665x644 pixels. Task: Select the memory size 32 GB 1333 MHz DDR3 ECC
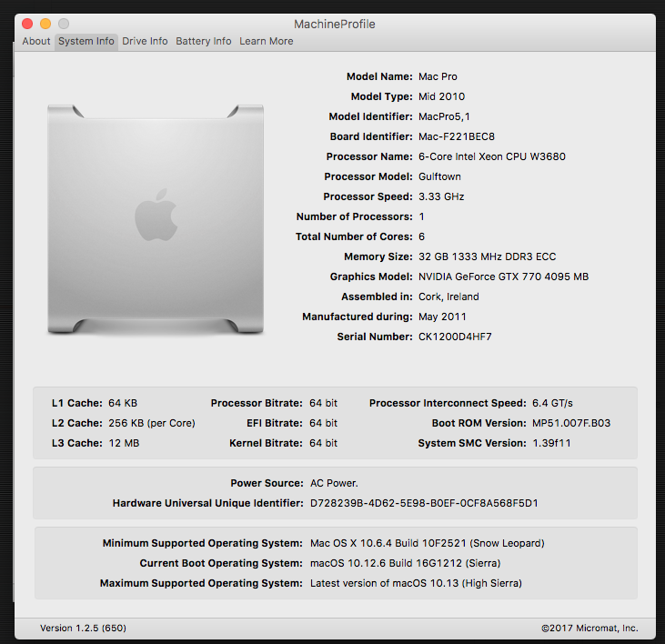pos(487,257)
